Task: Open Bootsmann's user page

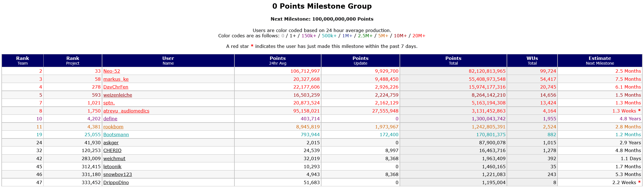Action: (116, 135)
